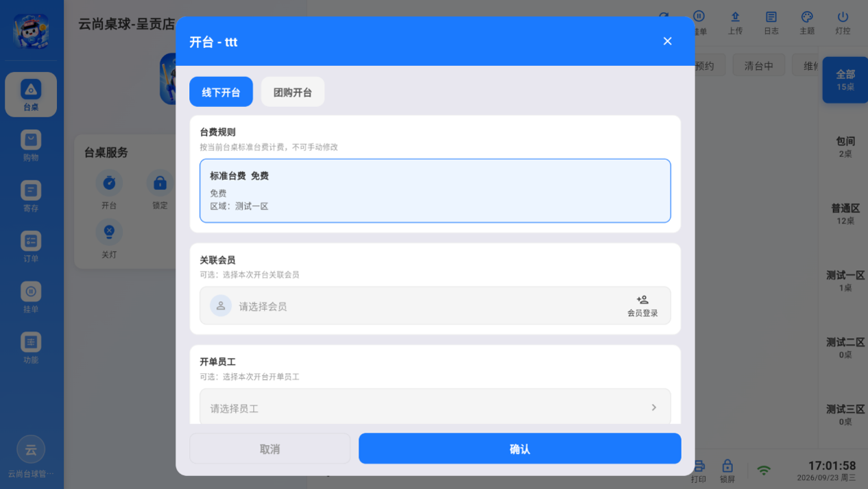Filter tables by 清台中 status
Viewport: 868px width, 489px height.
[x=759, y=66]
